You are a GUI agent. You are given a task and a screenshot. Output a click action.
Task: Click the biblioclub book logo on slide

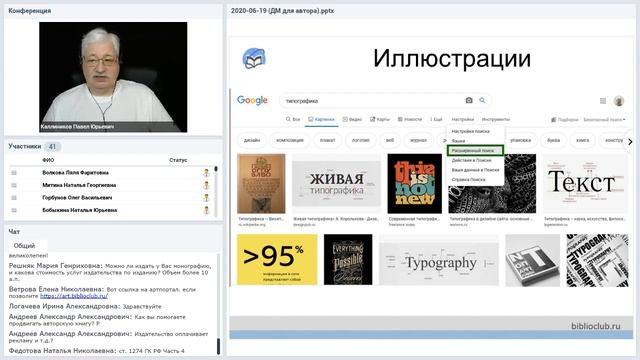point(254,59)
